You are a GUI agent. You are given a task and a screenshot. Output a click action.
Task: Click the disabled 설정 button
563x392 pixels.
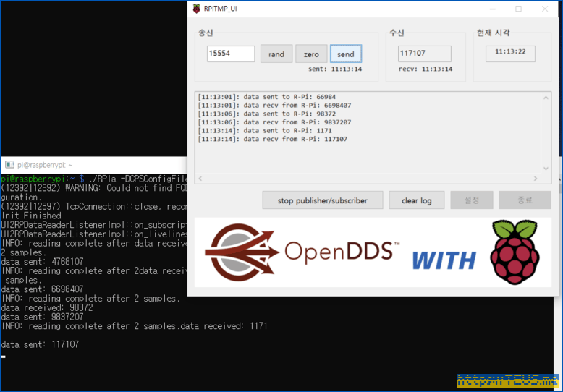point(471,200)
